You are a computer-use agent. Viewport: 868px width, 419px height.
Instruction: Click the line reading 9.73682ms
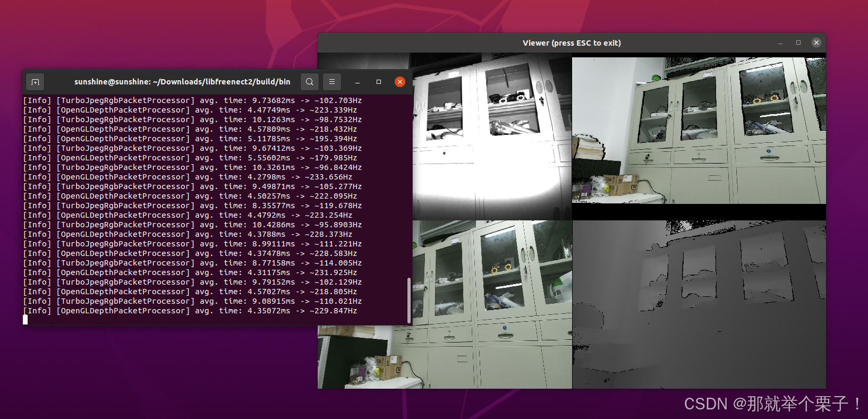point(192,100)
